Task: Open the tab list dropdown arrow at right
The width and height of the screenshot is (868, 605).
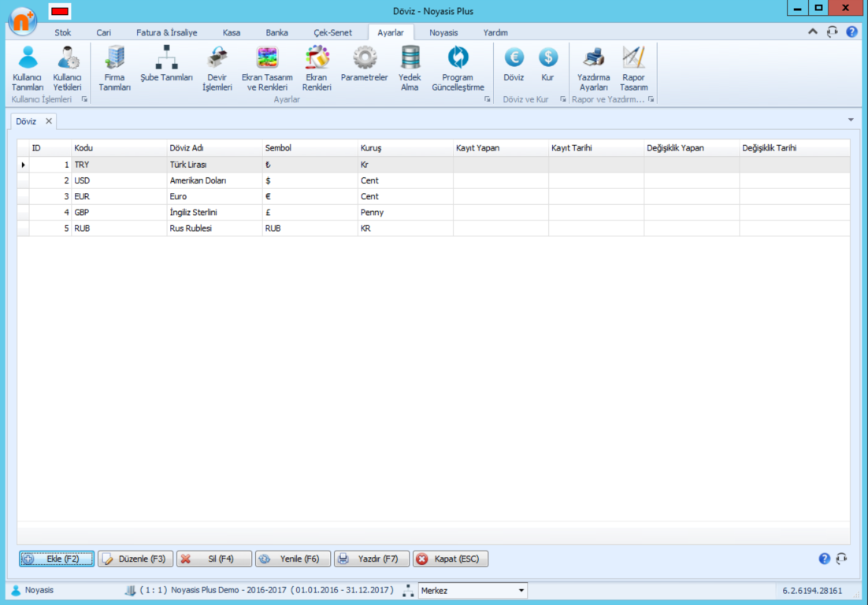Action: [x=851, y=120]
